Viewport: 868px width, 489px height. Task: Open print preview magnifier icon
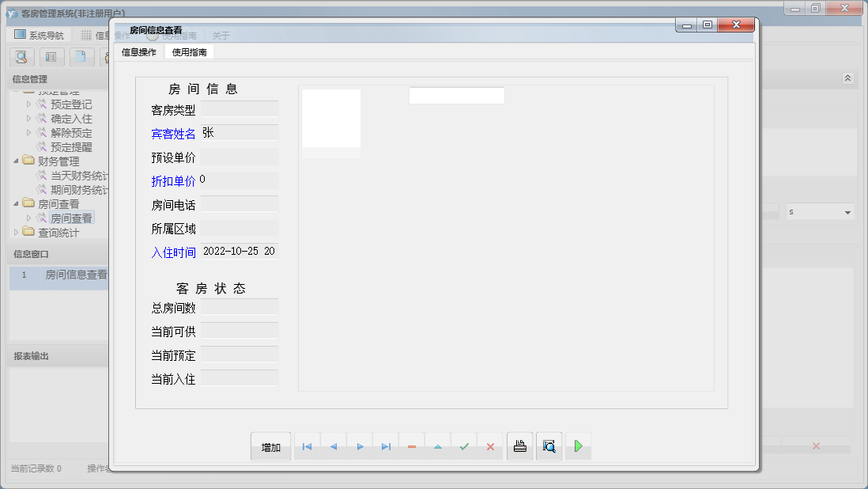click(549, 446)
